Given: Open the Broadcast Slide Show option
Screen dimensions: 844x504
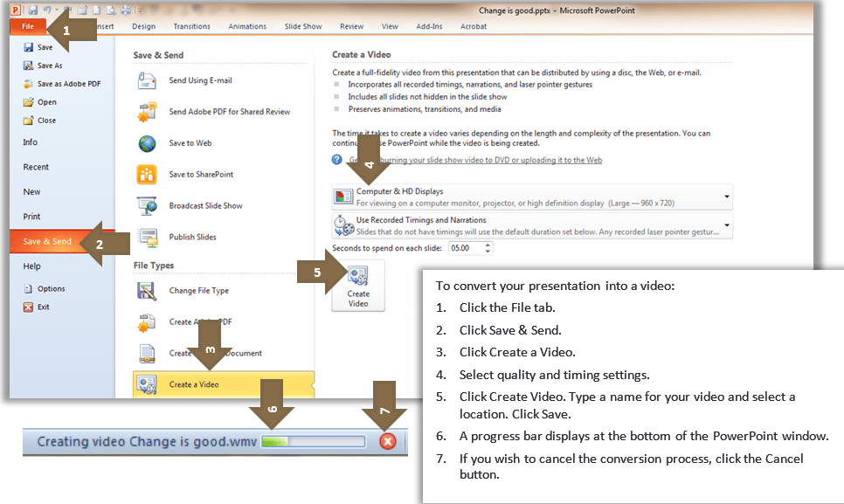Looking at the screenshot, I should [x=204, y=206].
